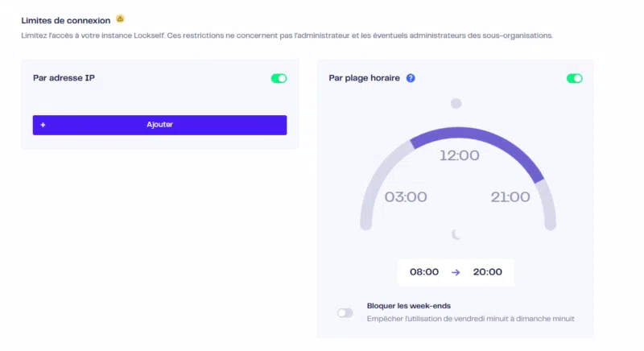Click the moon icon inside the time dial
This screenshot has height=351, width=644.
point(456,234)
